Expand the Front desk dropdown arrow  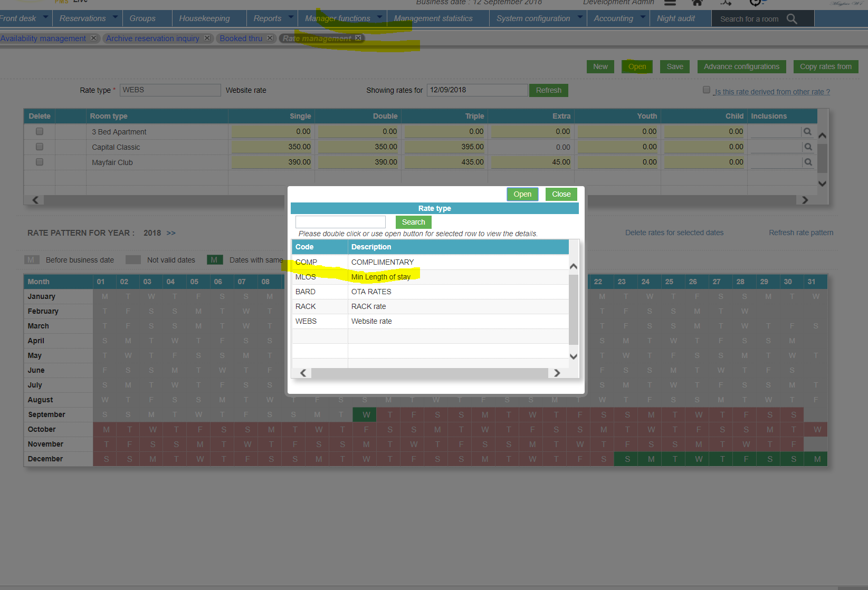[x=45, y=17]
